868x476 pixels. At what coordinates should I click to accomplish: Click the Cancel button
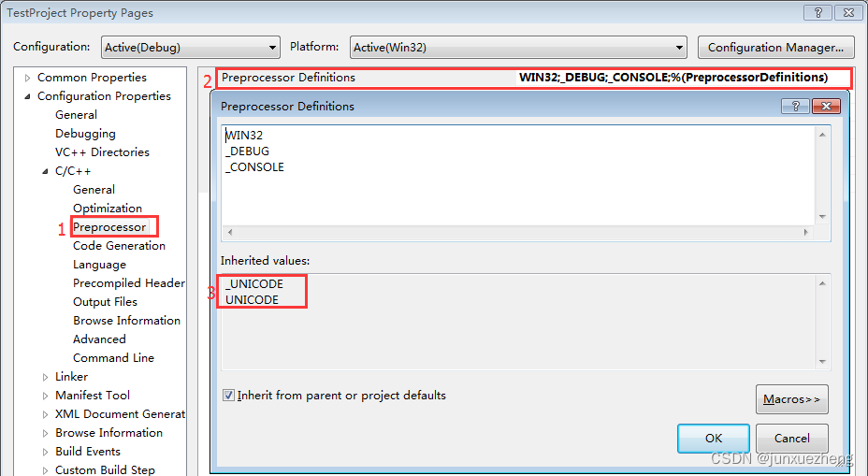791,439
